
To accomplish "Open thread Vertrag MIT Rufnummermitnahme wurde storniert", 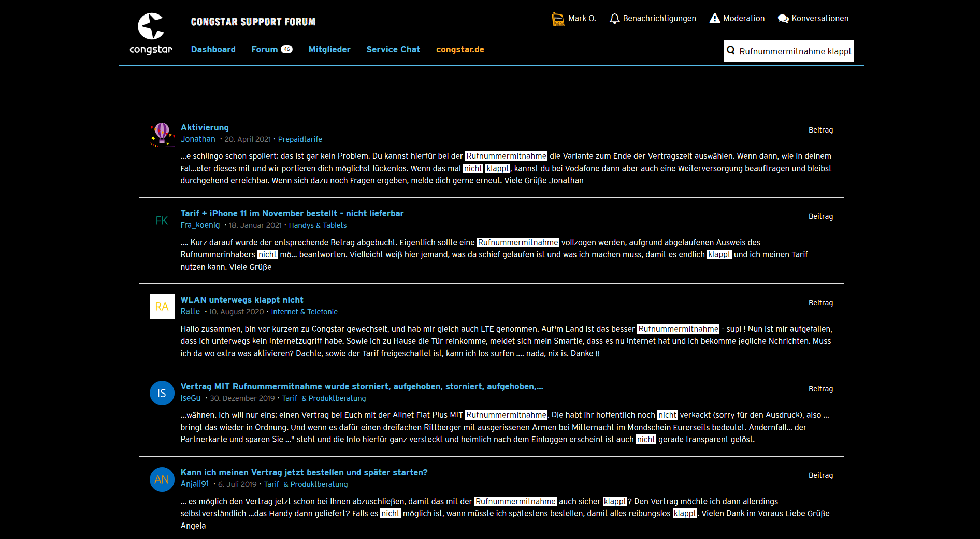I will (x=362, y=386).
